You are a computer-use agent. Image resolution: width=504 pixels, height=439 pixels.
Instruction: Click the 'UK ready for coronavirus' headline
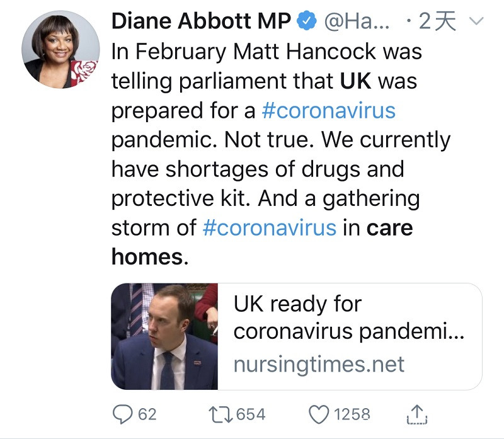click(348, 318)
